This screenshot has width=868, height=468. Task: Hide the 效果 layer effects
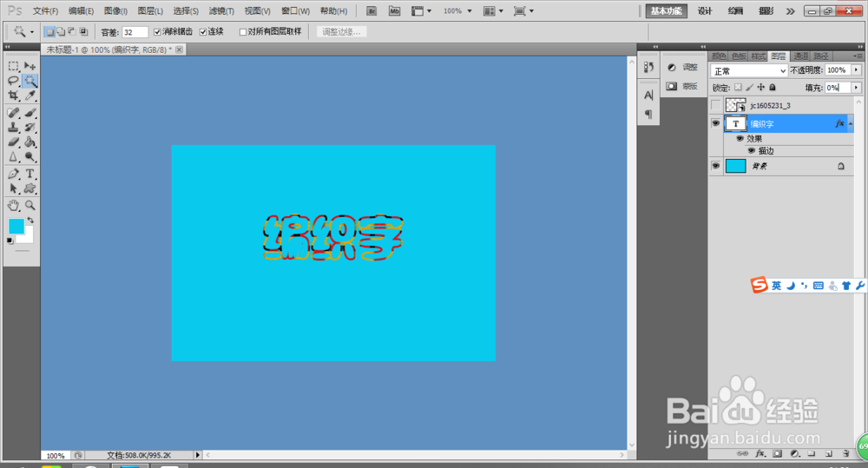740,138
